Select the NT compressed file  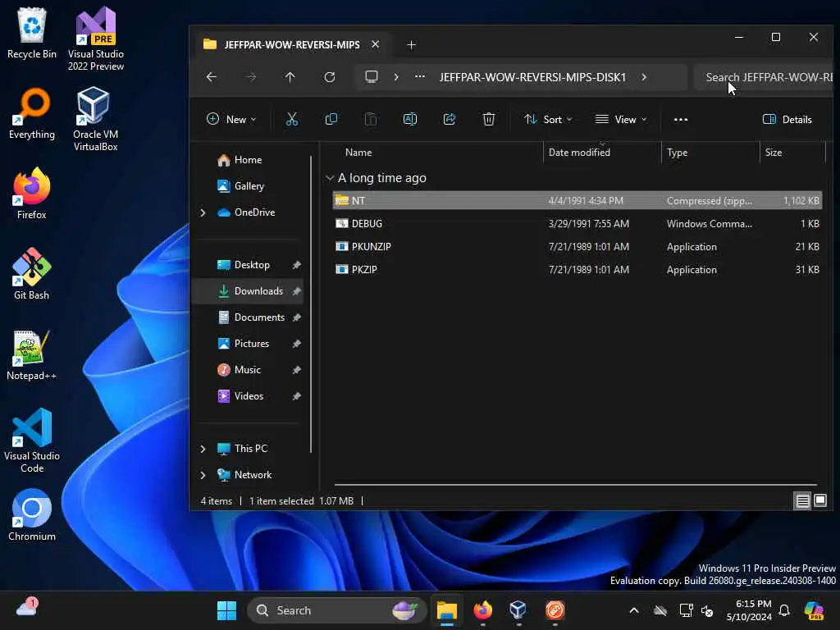point(577,201)
